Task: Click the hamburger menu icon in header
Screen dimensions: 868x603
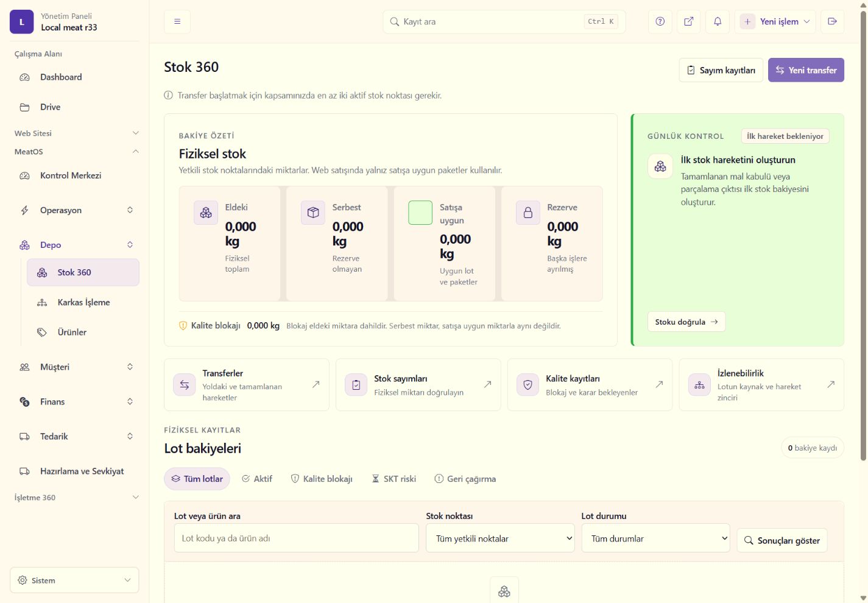Action: click(x=177, y=21)
